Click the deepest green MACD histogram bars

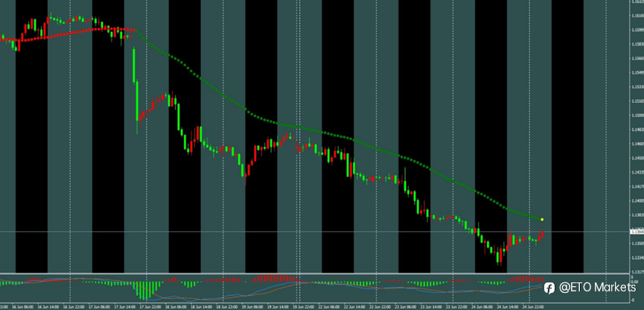click(x=144, y=290)
